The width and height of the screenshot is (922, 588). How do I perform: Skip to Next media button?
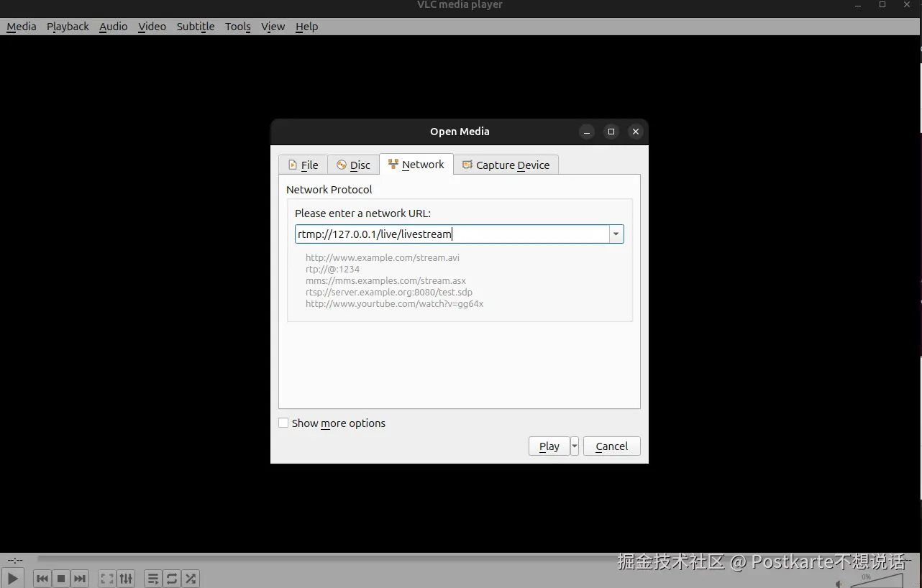tap(80, 578)
